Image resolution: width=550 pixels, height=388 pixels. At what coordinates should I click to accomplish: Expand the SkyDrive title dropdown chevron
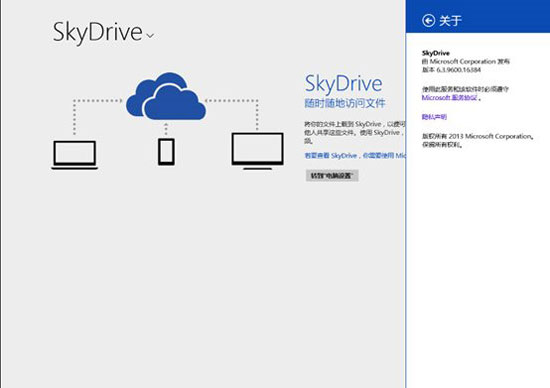150,35
